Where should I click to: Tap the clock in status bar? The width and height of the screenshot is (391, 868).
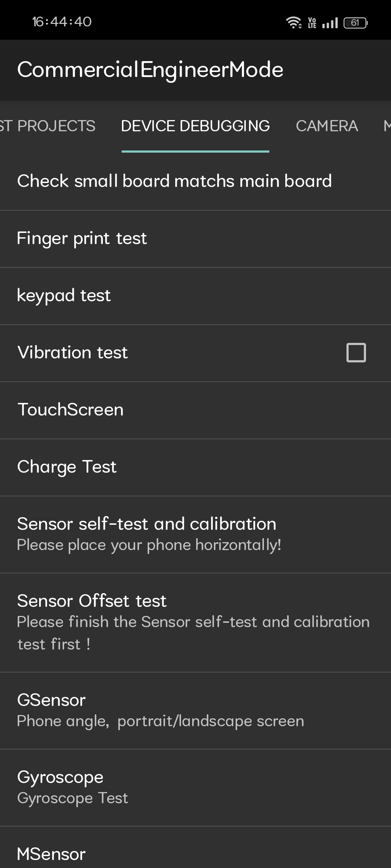[62, 22]
